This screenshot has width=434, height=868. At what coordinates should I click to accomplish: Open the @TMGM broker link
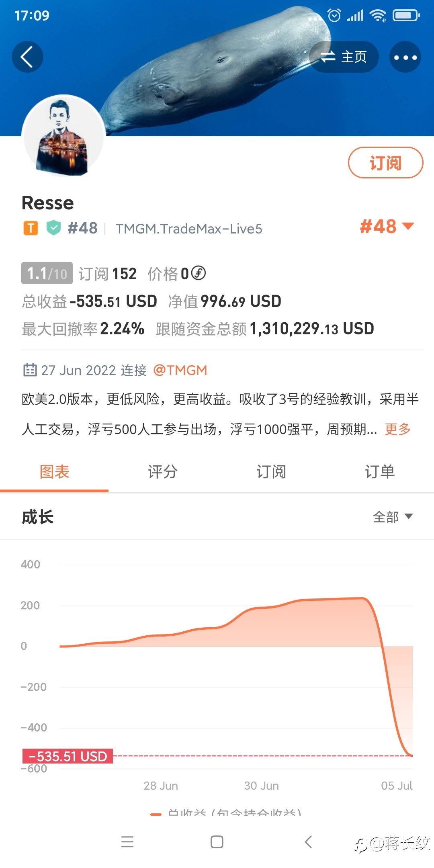pos(180,370)
